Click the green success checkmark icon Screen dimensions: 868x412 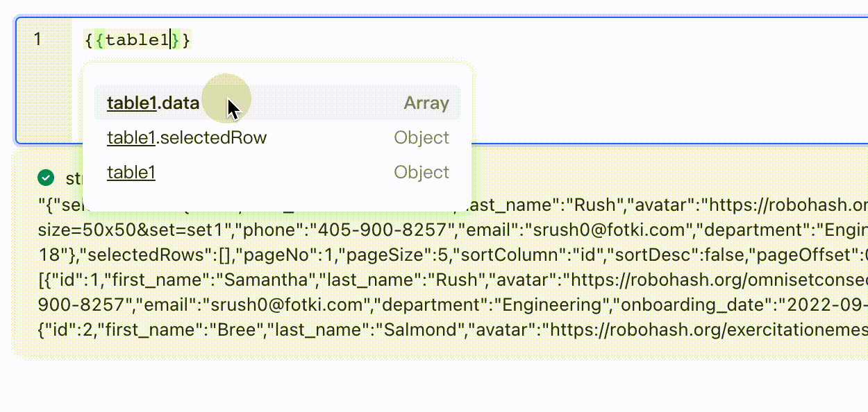coord(46,178)
